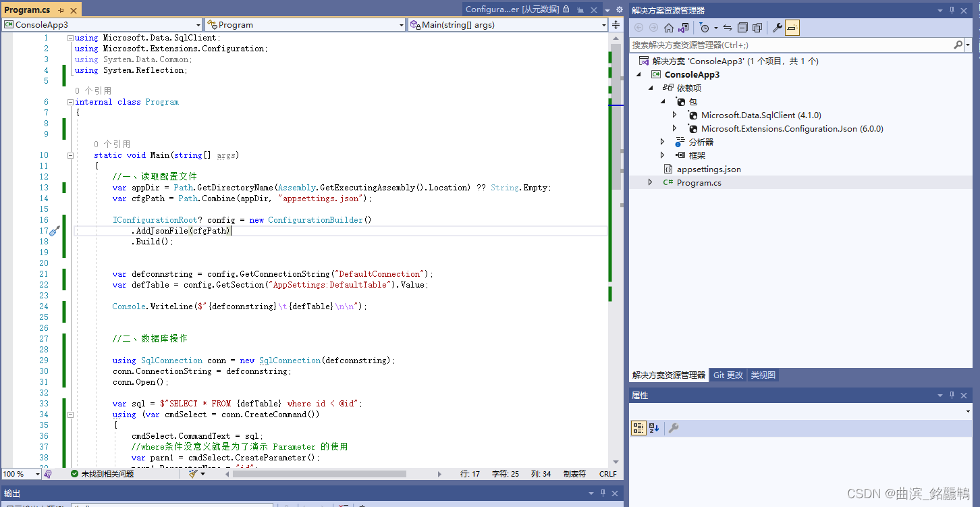The height and width of the screenshot is (507, 980).
Task: Expand the Program.cs file node
Action: (651, 182)
